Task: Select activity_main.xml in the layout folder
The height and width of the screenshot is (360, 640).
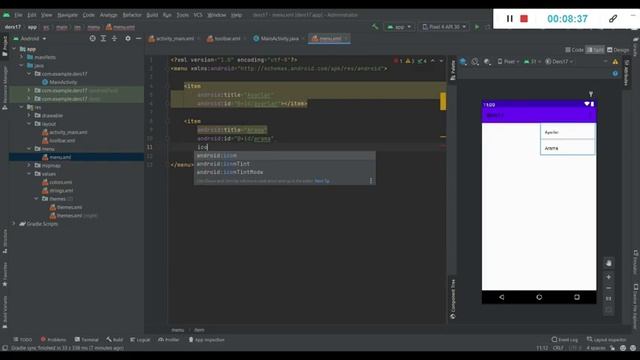Action: point(68,132)
